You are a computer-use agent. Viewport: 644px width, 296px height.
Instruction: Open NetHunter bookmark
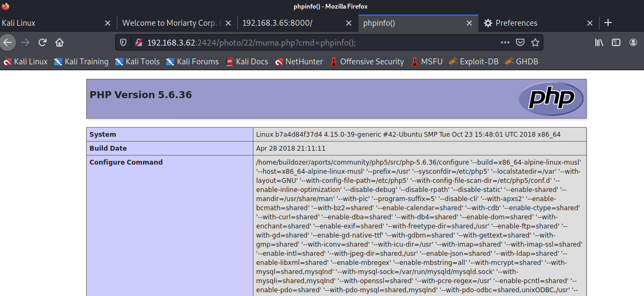click(x=299, y=62)
